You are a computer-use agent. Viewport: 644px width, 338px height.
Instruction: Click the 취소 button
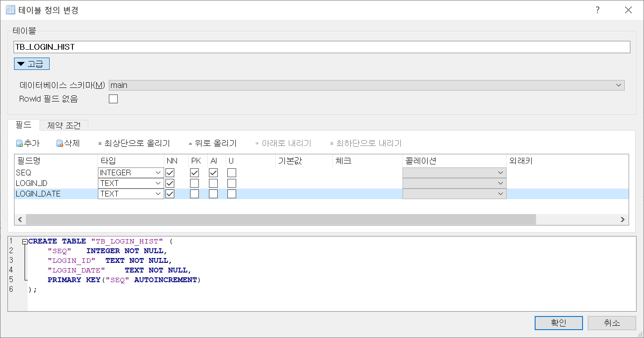click(x=612, y=323)
